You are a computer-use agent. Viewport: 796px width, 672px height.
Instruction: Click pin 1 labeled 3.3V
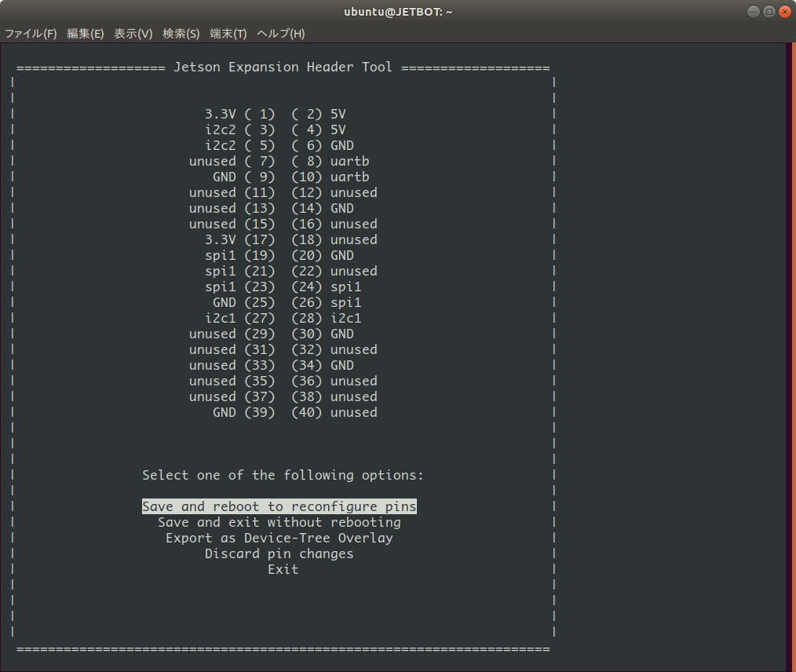tap(239, 114)
